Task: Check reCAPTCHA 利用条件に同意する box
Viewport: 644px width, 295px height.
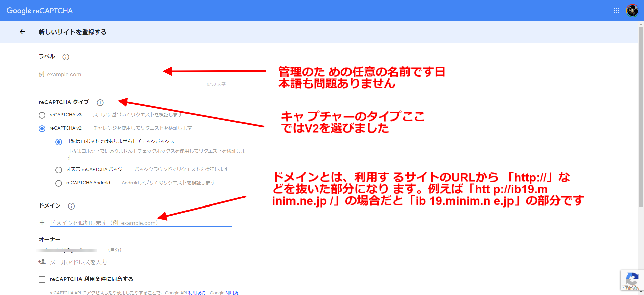Action: point(42,279)
